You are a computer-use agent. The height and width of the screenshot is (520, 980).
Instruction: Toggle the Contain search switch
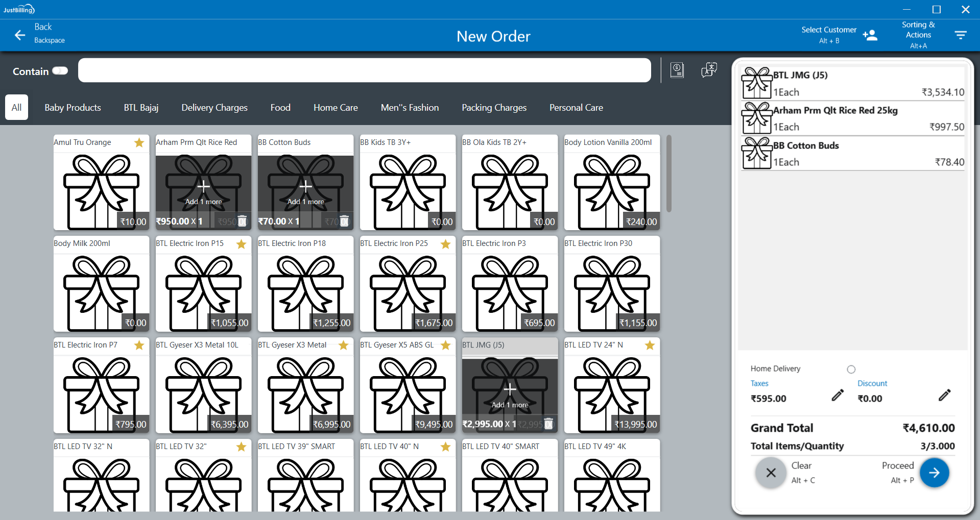click(x=60, y=71)
